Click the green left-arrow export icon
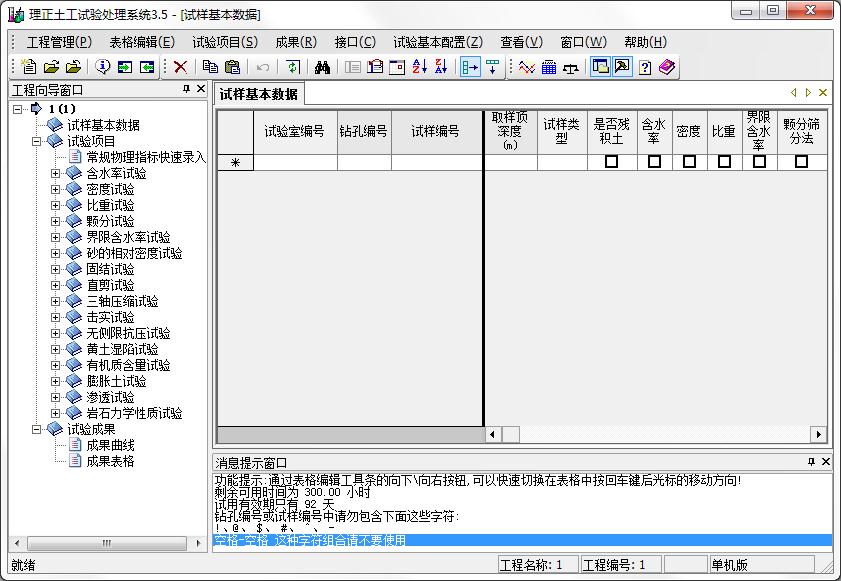Viewport: 841px width, 581px height. [146, 67]
